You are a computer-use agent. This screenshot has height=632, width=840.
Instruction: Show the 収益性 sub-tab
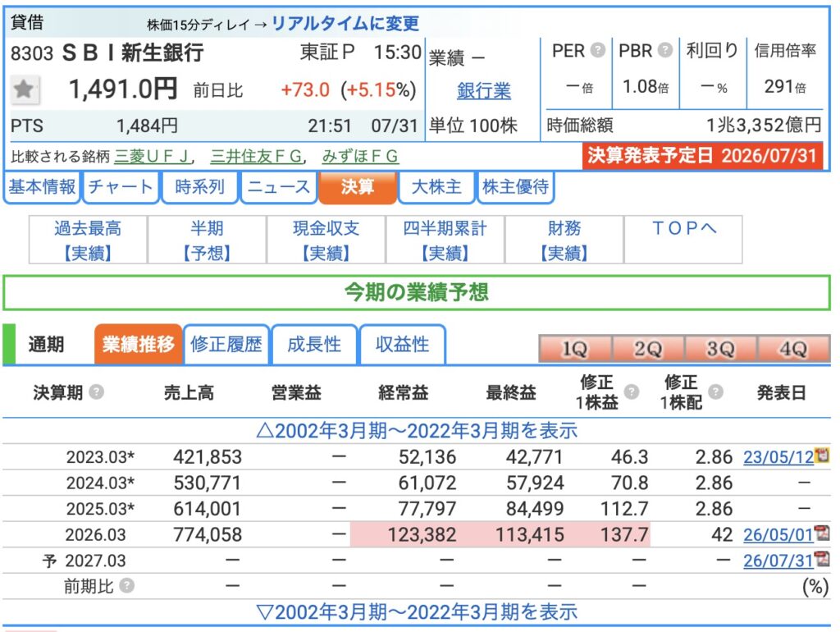tap(402, 344)
